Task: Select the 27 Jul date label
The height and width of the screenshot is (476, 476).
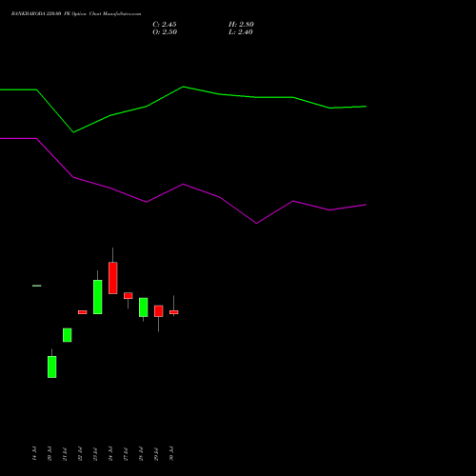Action: tap(126, 453)
